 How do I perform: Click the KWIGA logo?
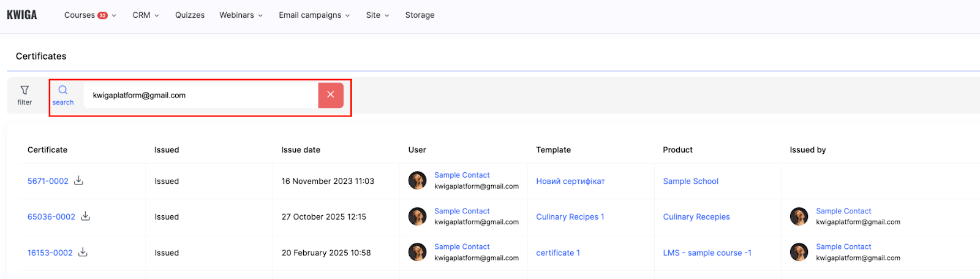click(22, 15)
